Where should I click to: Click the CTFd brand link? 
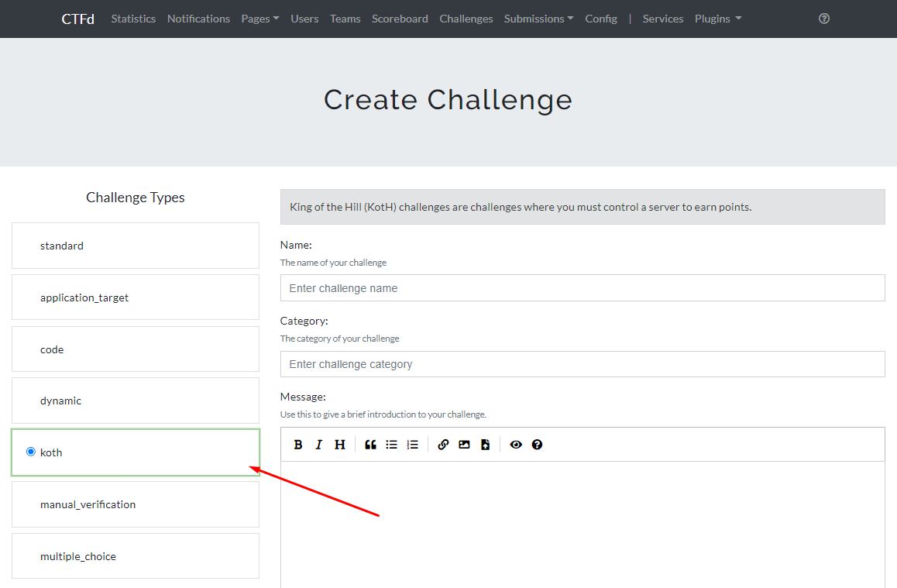click(77, 19)
